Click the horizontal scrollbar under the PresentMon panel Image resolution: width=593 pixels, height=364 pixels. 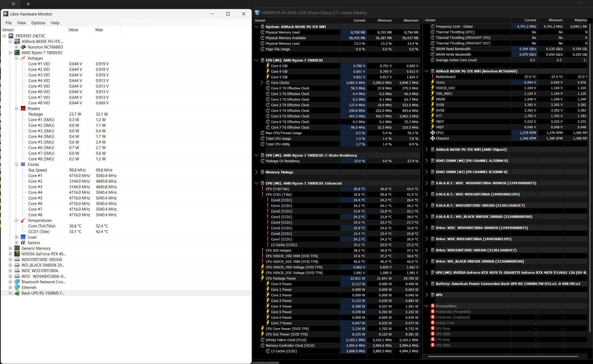pyautogui.click(x=503, y=356)
